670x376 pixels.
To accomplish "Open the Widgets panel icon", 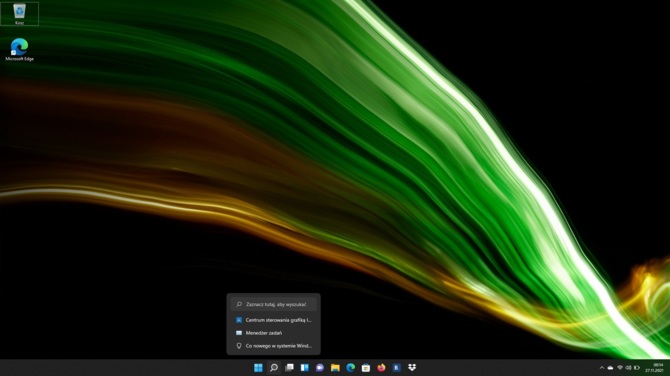I will pyautogui.click(x=305, y=367).
